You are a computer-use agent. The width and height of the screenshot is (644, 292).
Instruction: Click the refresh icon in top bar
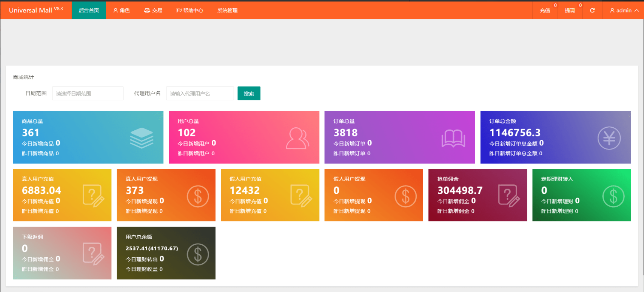[x=592, y=10]
